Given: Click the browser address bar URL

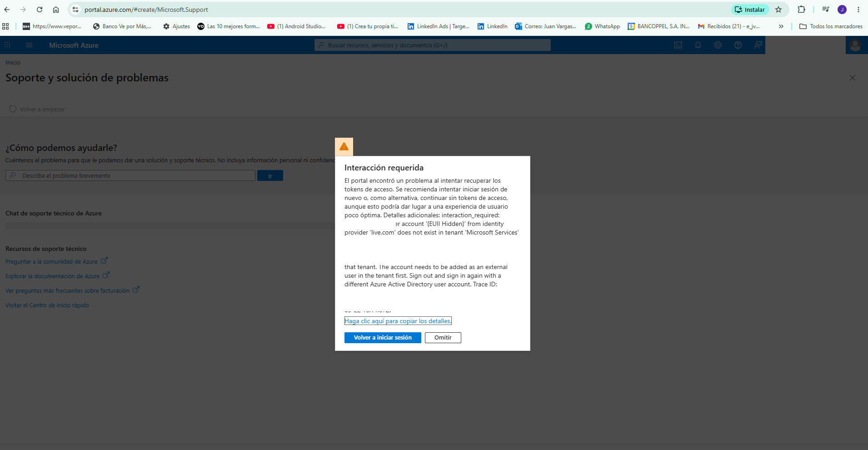Looking at the screenshot, I should coord(146,10).
